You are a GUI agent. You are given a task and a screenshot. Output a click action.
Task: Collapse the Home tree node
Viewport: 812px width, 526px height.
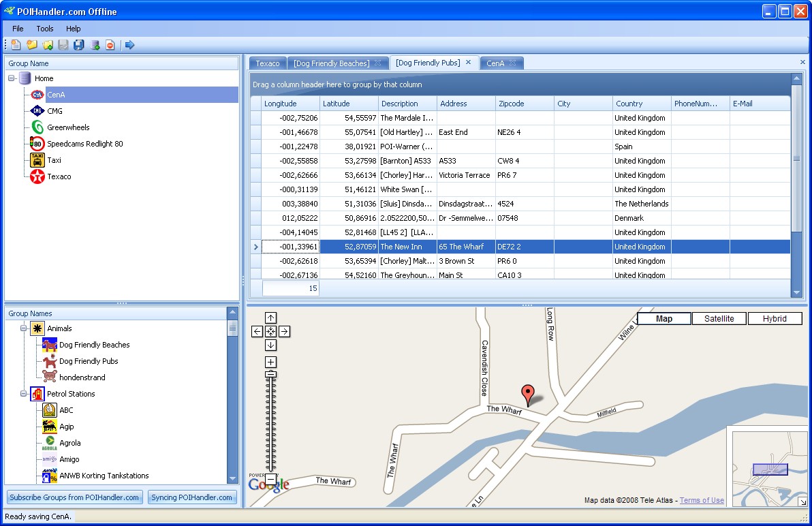pos(12,78)
